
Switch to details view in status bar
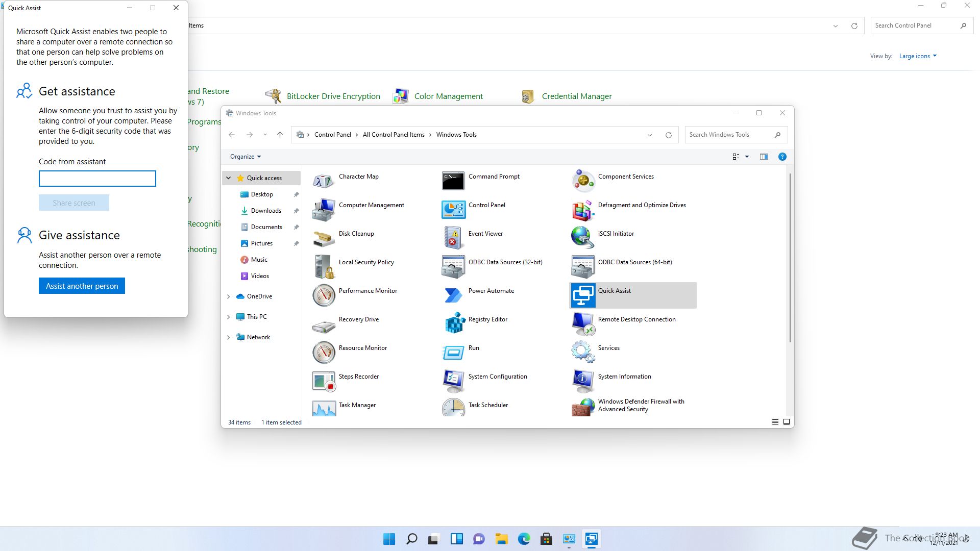(x=775, y=422)
